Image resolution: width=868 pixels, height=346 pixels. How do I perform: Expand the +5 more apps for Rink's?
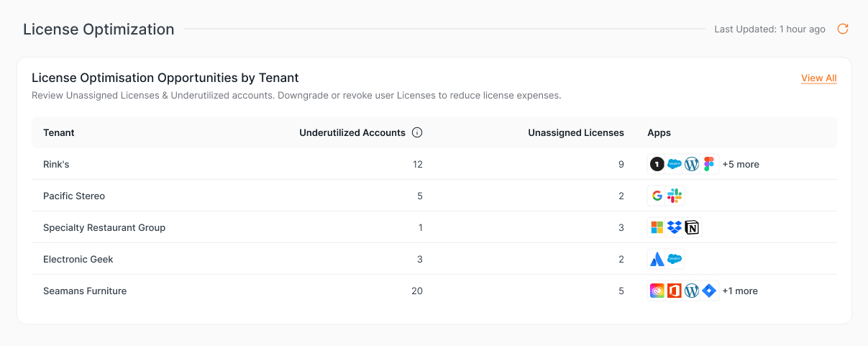(x=741, y=164)
